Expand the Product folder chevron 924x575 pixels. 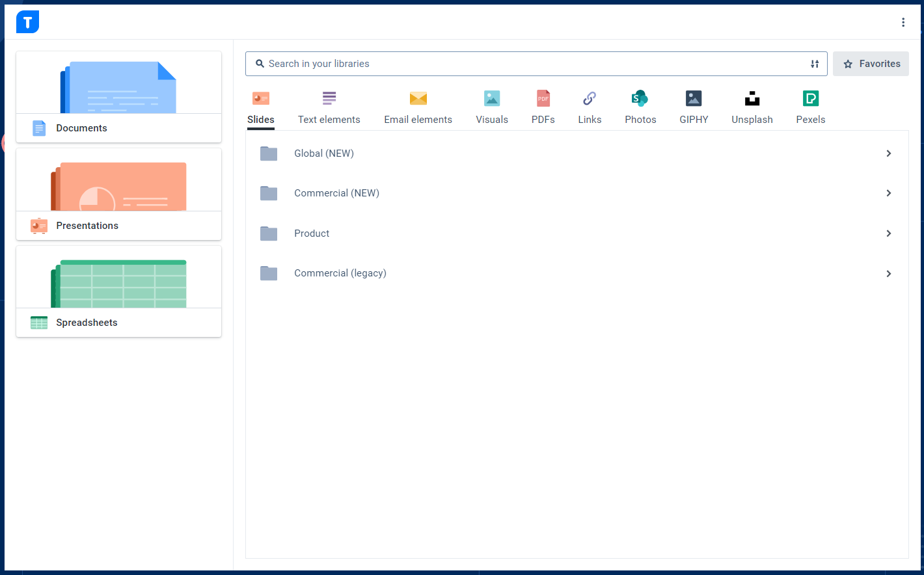click(889, 234)
